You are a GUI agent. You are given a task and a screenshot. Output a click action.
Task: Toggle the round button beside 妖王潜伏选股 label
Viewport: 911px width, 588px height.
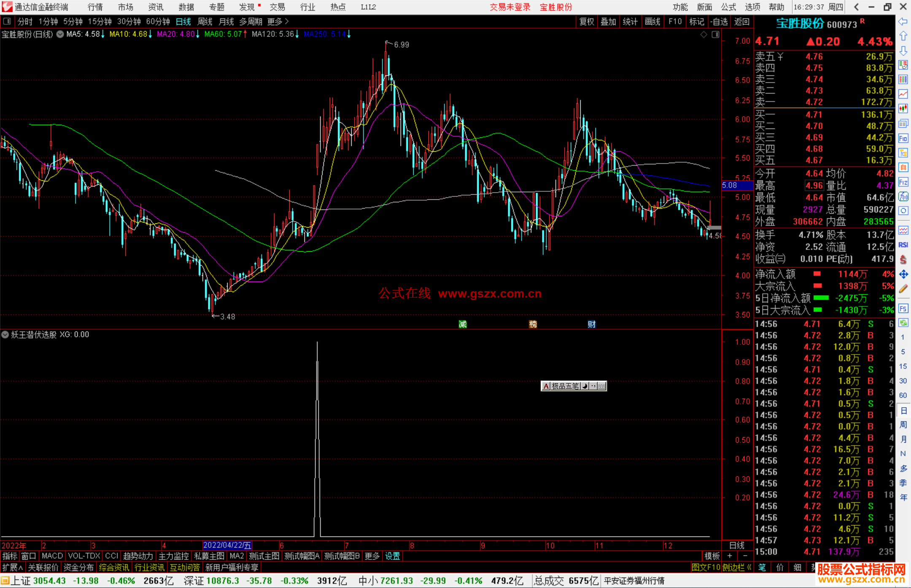point(5,335)
